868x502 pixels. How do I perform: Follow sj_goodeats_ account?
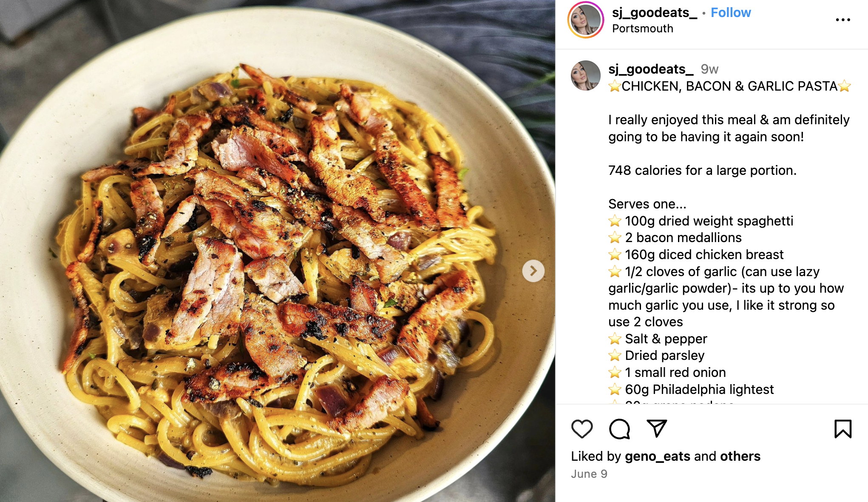point(731,12)
